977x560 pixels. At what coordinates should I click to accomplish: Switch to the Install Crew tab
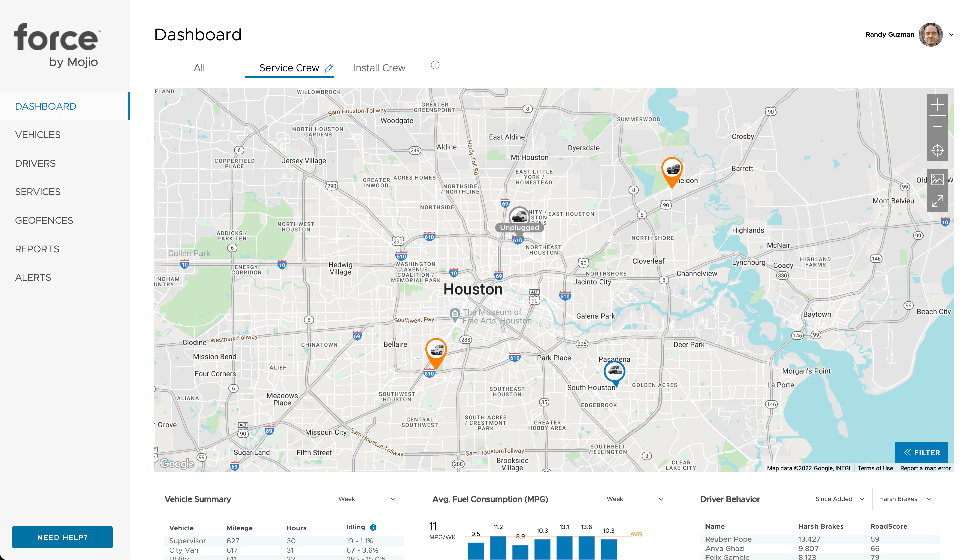(x=379, y=68)
